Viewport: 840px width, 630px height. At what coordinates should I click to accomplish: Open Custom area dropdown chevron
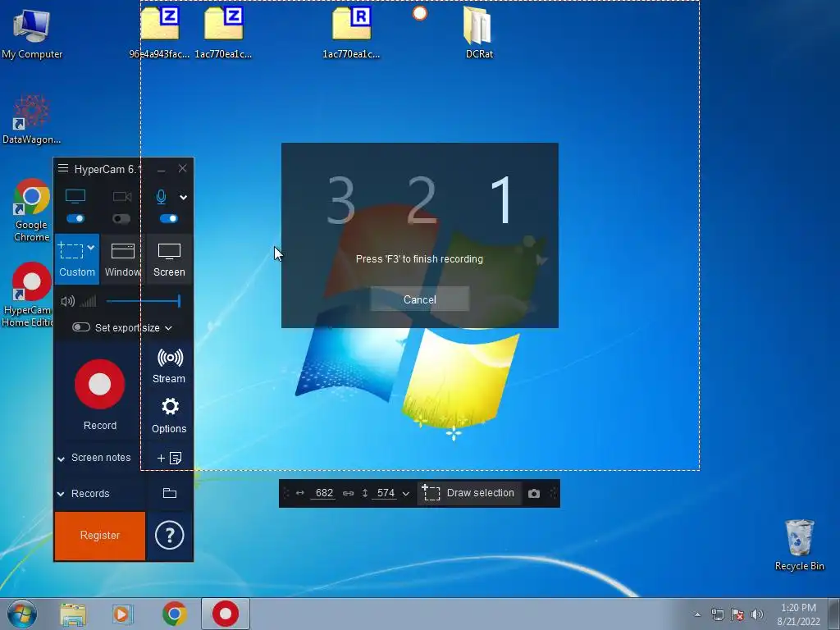91,248
